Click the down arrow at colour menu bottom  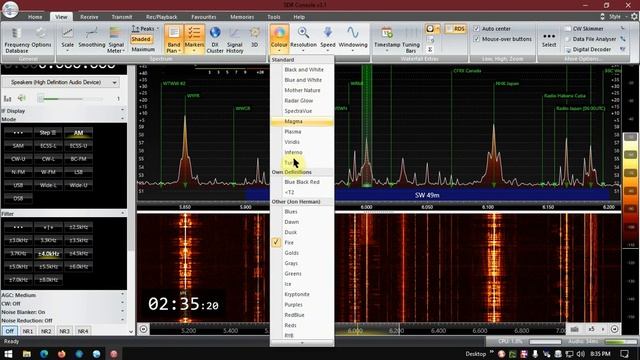click(x=302, y=343)
